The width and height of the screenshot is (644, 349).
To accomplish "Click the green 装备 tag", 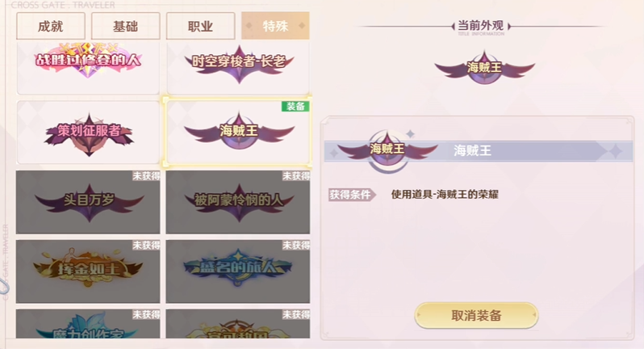I will pos(295,106).
